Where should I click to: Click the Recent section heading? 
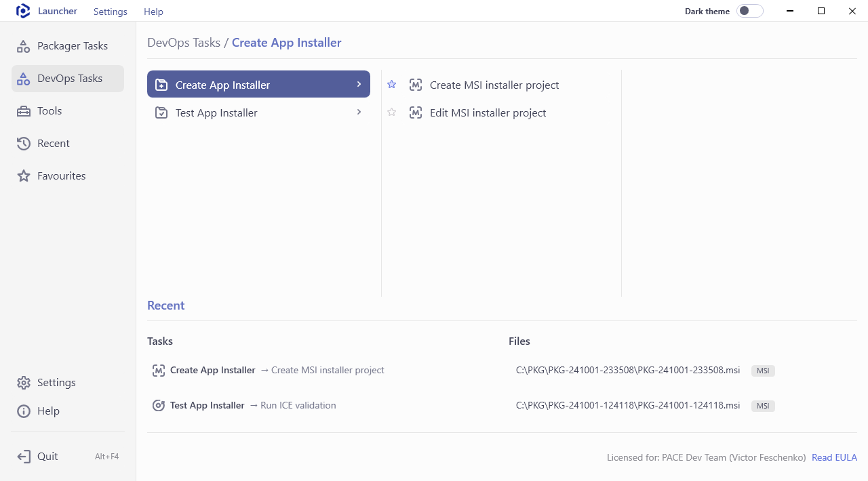(165, 306)
